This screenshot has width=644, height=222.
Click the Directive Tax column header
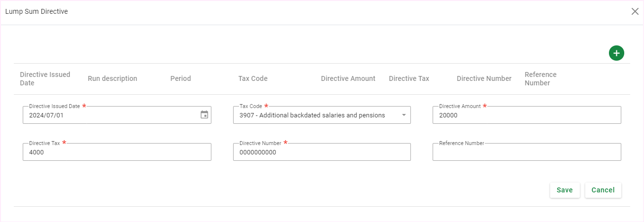(409, 78)
